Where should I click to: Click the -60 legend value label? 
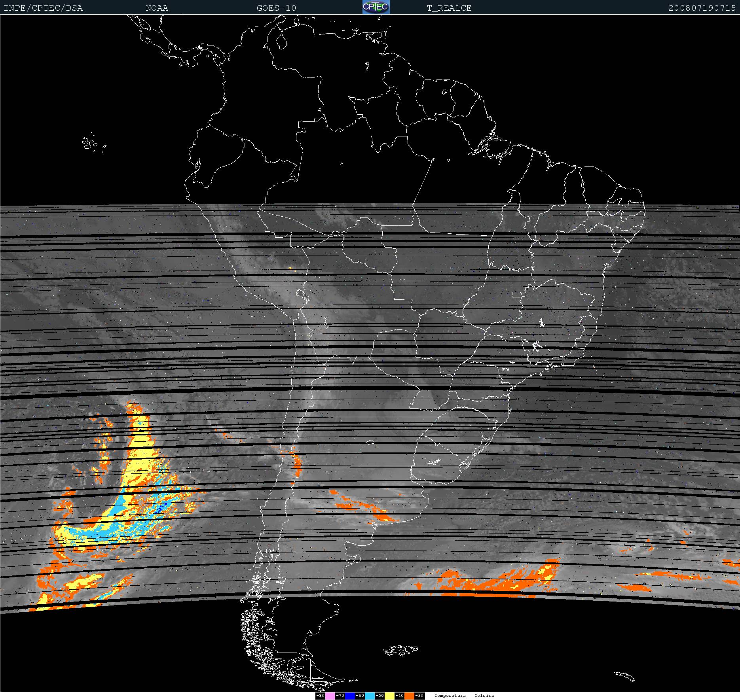coord(360,696)
